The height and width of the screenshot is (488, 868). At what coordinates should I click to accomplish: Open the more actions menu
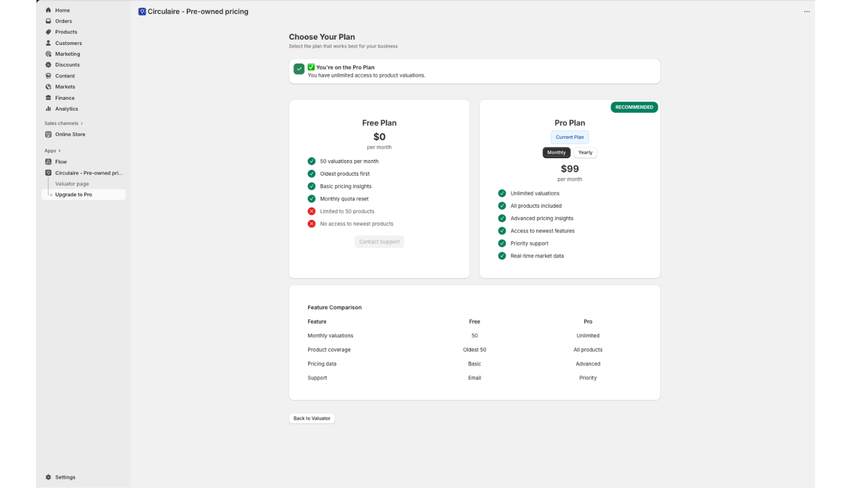(807, 11)
